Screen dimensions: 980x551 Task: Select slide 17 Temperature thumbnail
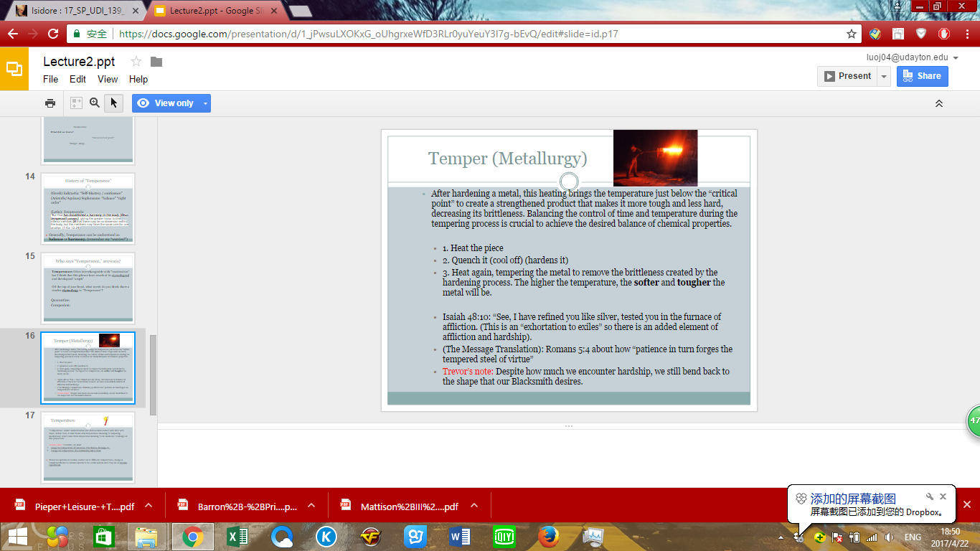[x=88, y=448]
